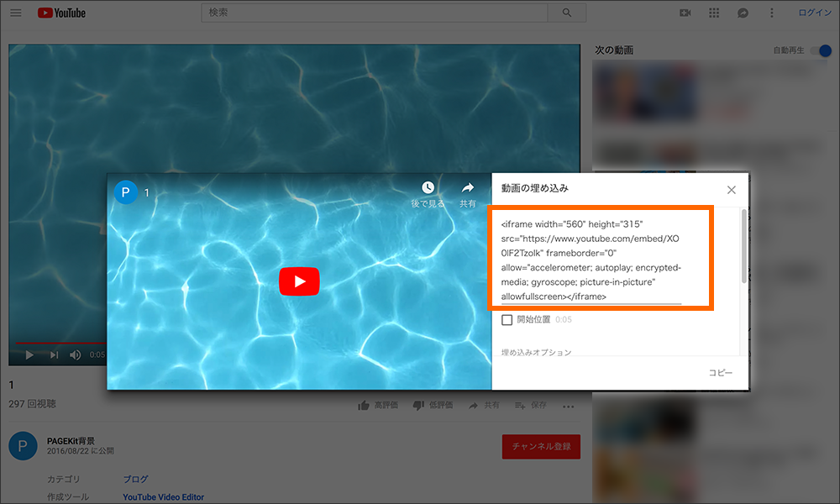840x504 pixels.
Task: Click the main player play button
Action: [x=29, y=354]
